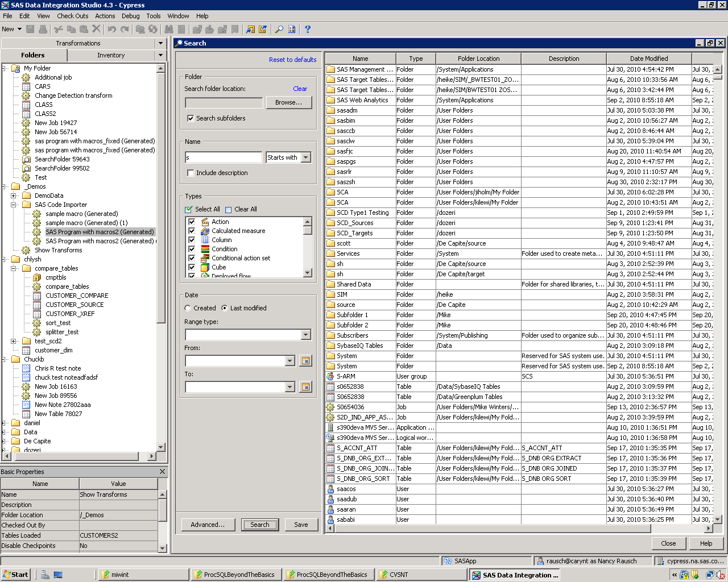Click the Paste clipboard toolbar icon

click(84, 29)
